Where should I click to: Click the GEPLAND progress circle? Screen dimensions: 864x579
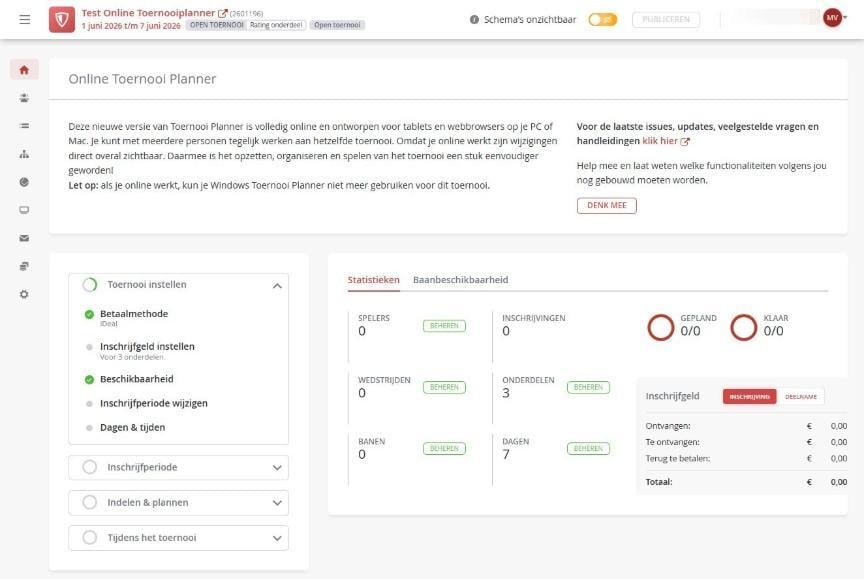coord(661,327)
